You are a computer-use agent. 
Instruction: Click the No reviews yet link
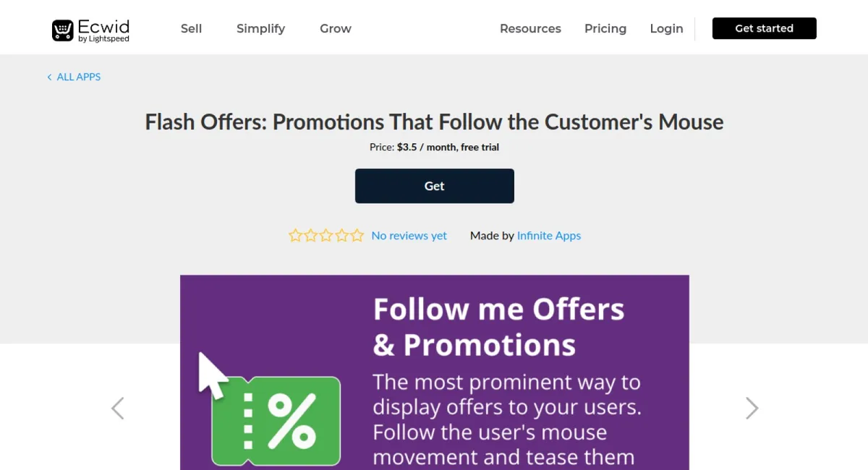(409, 236)
